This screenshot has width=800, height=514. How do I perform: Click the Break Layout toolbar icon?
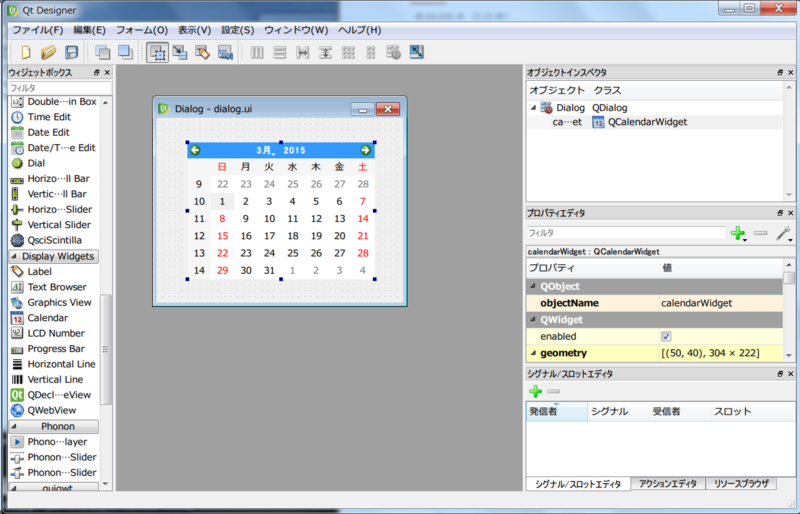pyautogui.click(x=393, y=52)
